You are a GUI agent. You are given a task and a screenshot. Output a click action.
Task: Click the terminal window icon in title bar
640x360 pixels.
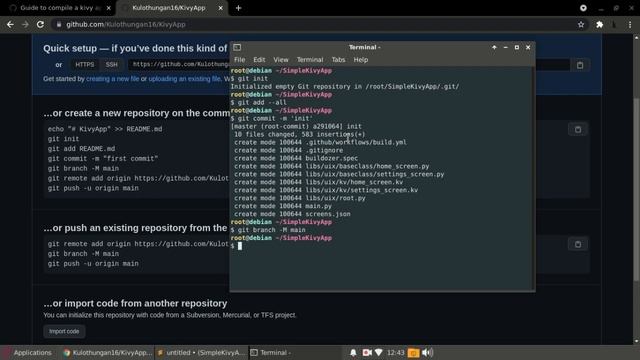237,47
